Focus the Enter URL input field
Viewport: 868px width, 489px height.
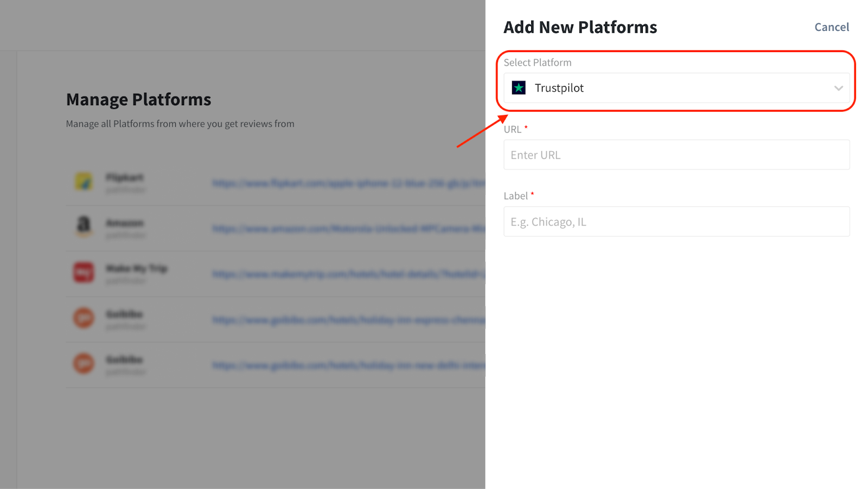(x=676, y=155)
